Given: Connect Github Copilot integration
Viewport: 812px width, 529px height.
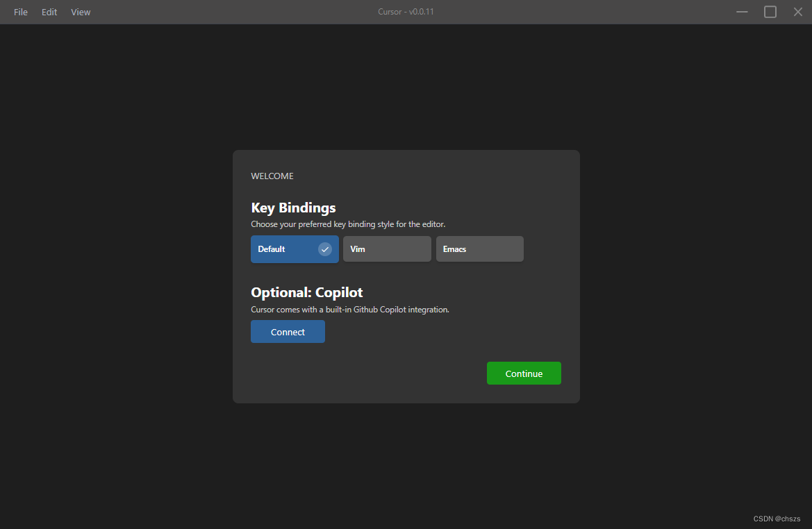Looking at the screenshot, I should 288,332.
